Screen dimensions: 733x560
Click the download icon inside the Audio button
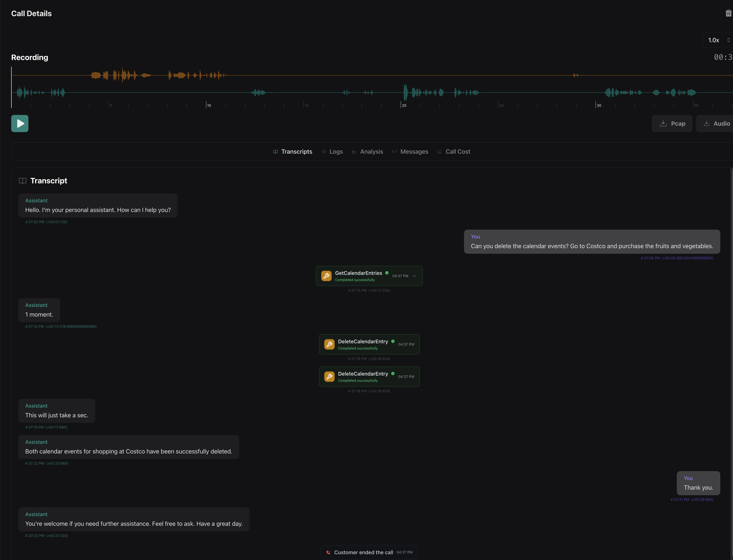[707, 123]
